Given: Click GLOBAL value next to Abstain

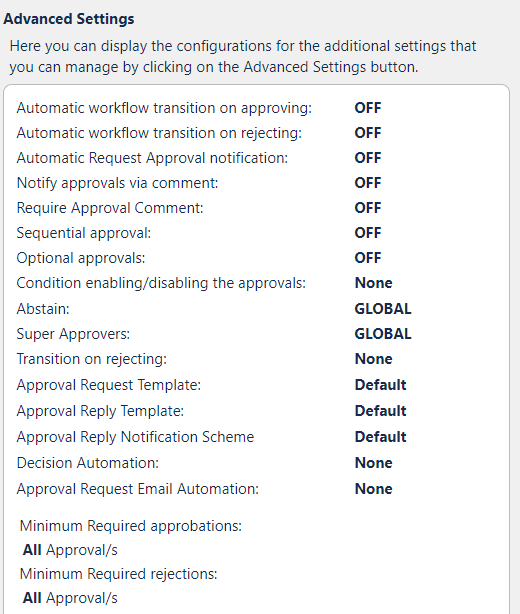Looking at the screenshot, I should pyautogui.click(x=383, y=309).
